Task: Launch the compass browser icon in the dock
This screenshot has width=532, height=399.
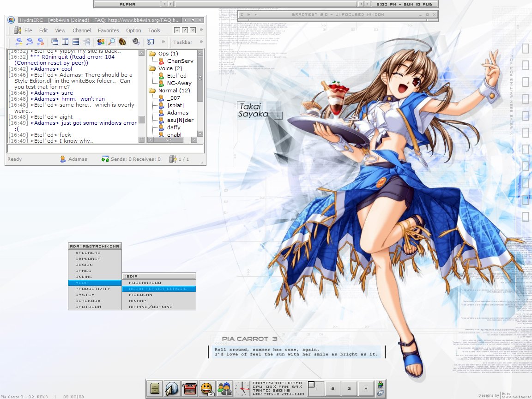Action: (x=172, y=388)
